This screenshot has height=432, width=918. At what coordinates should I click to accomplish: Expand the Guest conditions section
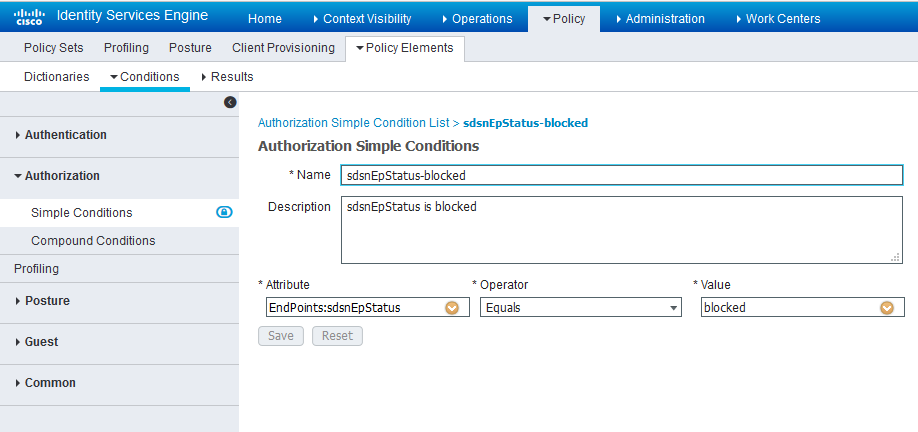(x=41, y=342)
